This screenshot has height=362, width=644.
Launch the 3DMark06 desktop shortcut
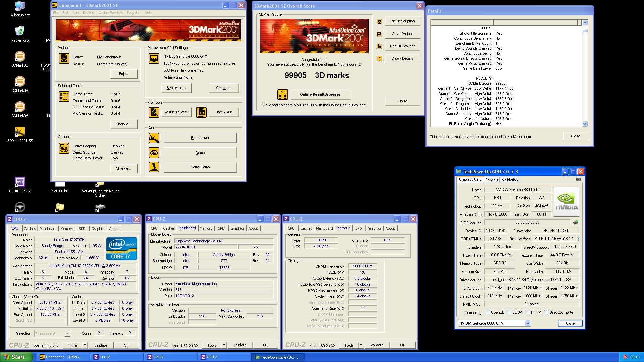20,110
